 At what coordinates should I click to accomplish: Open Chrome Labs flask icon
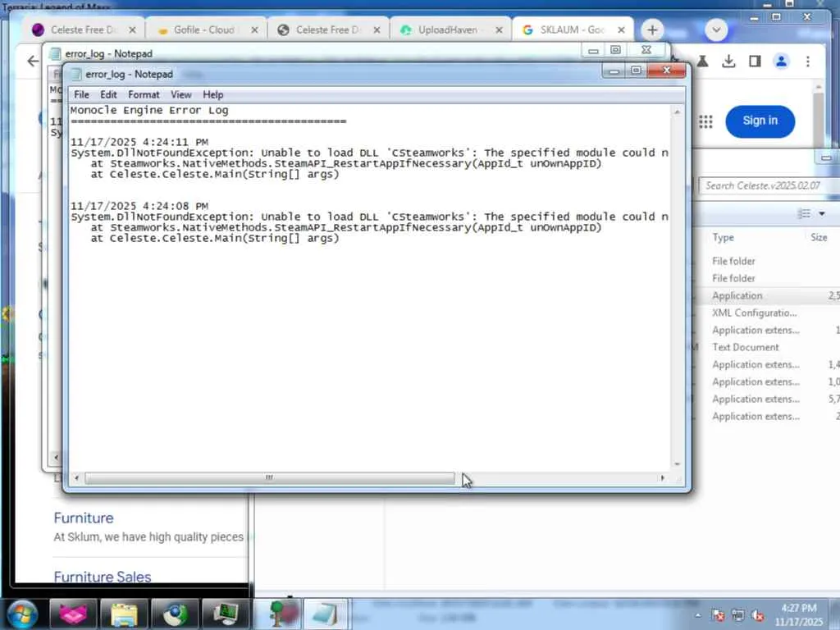click(702, 61)
